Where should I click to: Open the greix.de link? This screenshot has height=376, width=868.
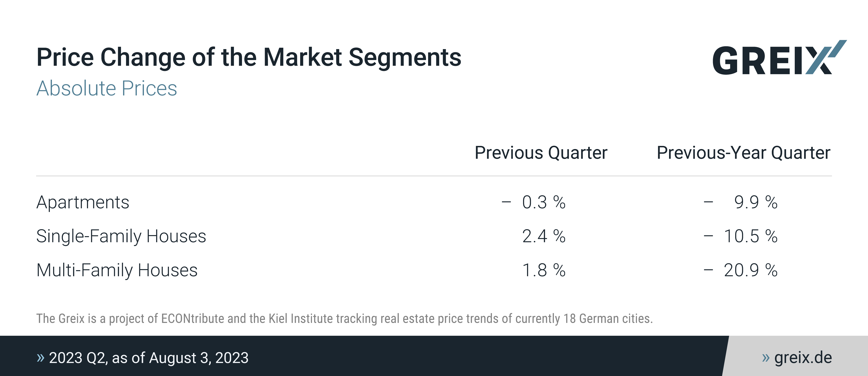[803, 357]
